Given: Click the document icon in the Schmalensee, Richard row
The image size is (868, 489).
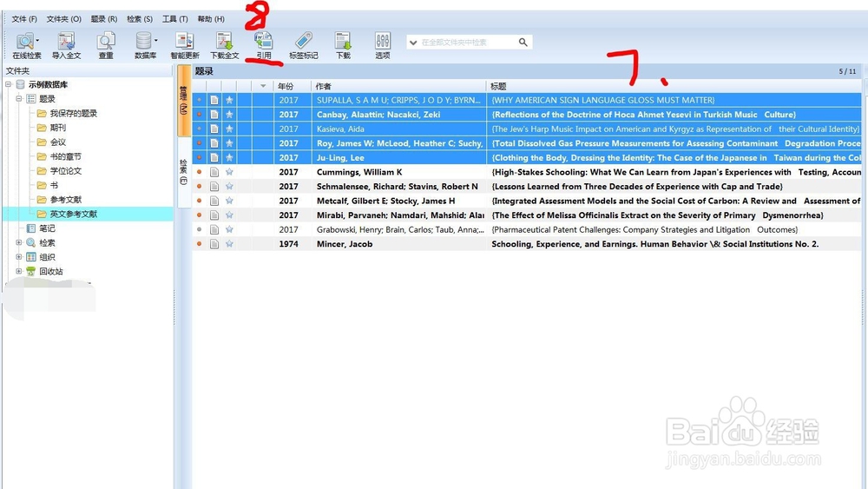Looking at the screenshot, I should (214, 187).
